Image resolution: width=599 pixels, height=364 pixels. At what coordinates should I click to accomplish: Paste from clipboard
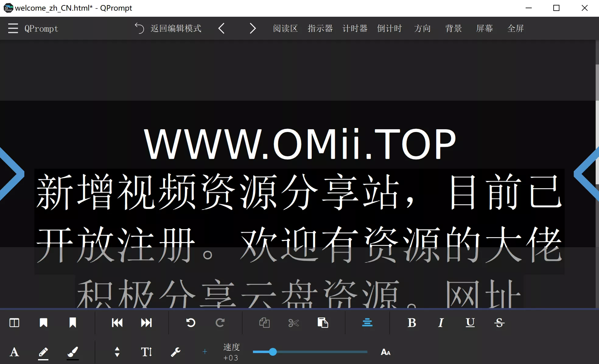click(323, 323)
